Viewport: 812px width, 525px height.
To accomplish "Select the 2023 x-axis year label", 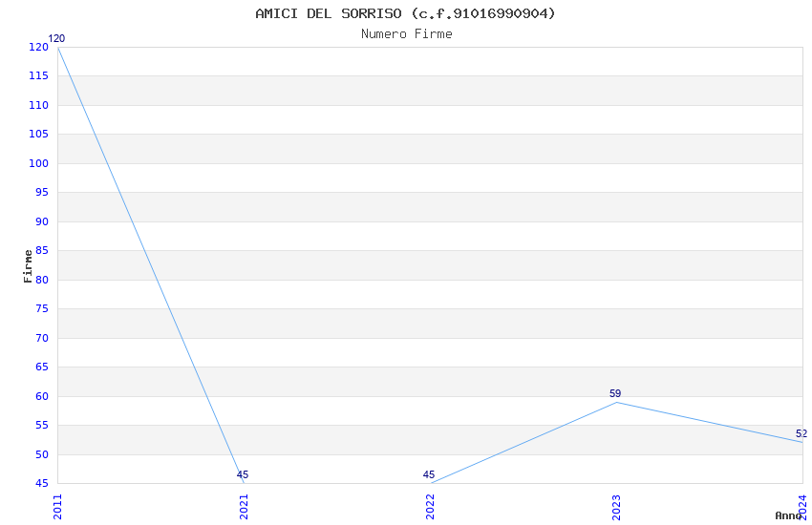I will point(616,507).
